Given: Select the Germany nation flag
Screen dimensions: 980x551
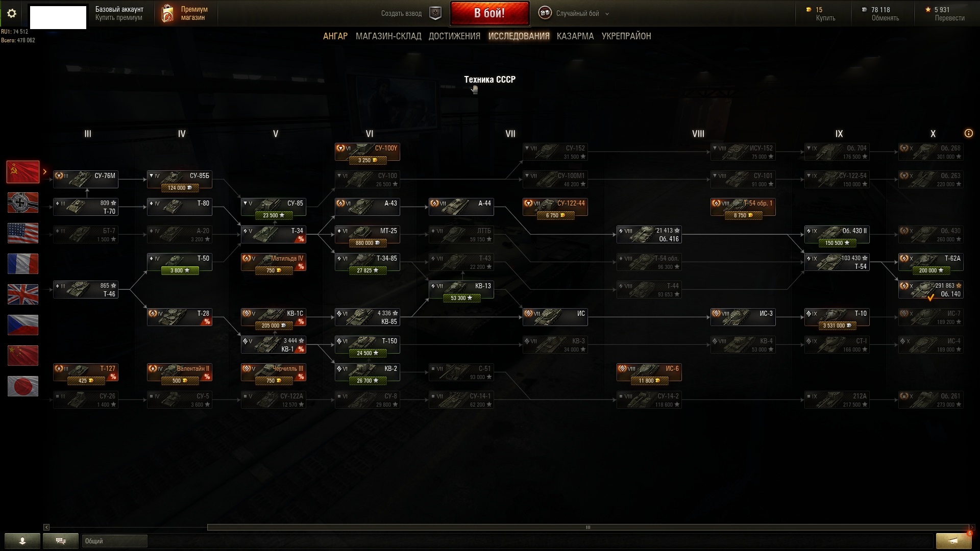Looking at the screenshot, I should (x=23, y=203).
